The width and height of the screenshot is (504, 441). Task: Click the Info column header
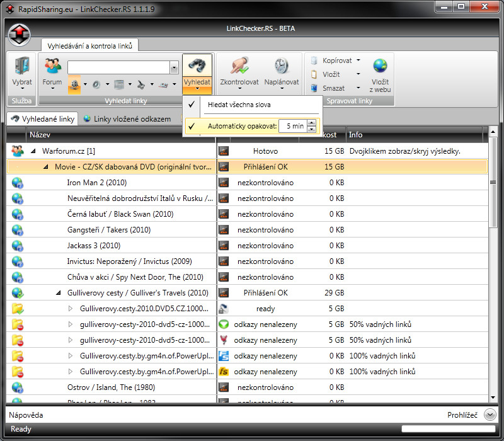tap(415, 135)
